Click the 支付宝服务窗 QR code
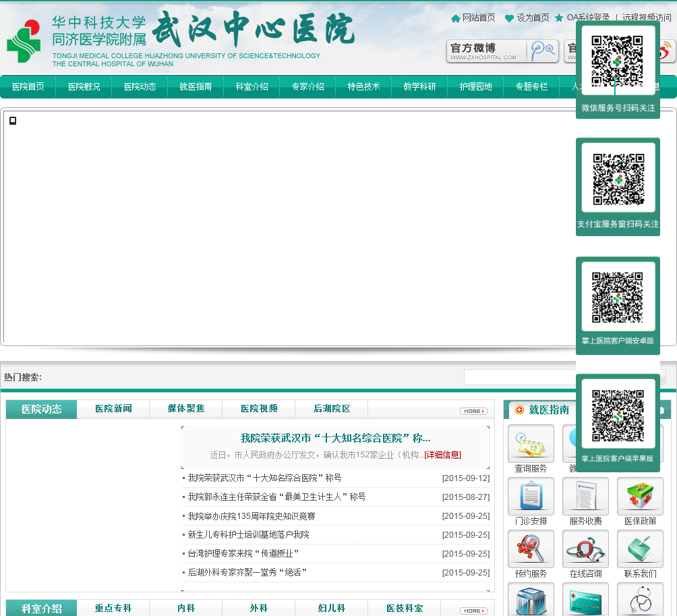 point(618,179)
